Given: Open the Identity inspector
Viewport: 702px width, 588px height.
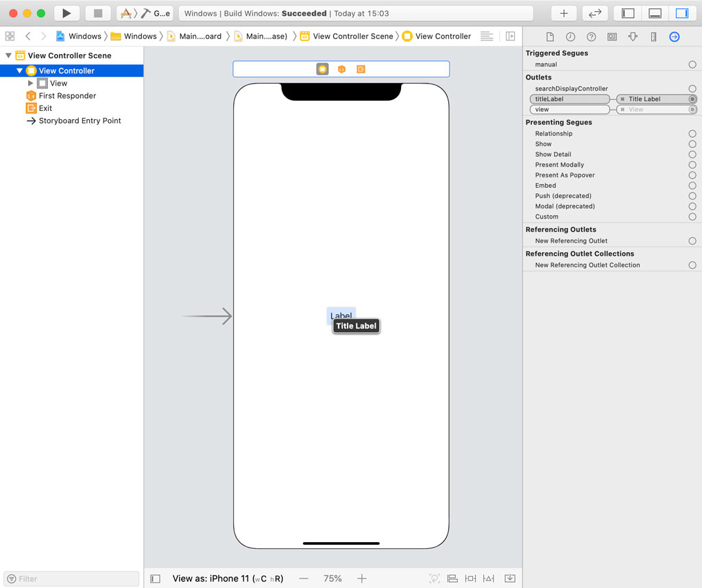Looking at the screenshot, I should pos(611,36).
